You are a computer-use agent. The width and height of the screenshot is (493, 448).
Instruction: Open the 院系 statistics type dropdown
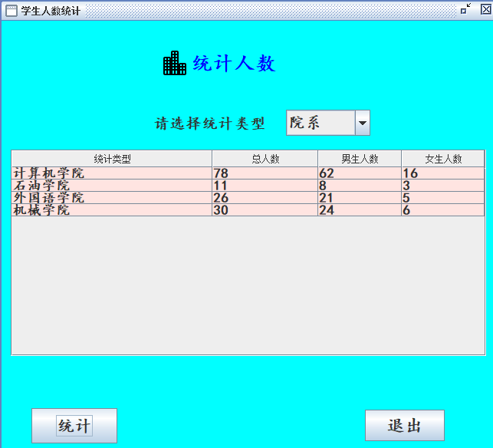tap(328, 123)
